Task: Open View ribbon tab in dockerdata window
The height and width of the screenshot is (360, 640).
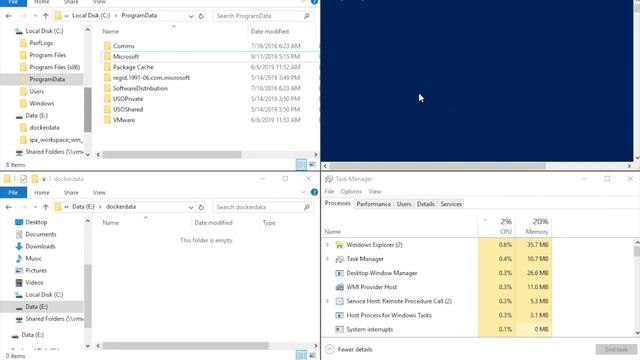Action: click(x=99, y=193)
